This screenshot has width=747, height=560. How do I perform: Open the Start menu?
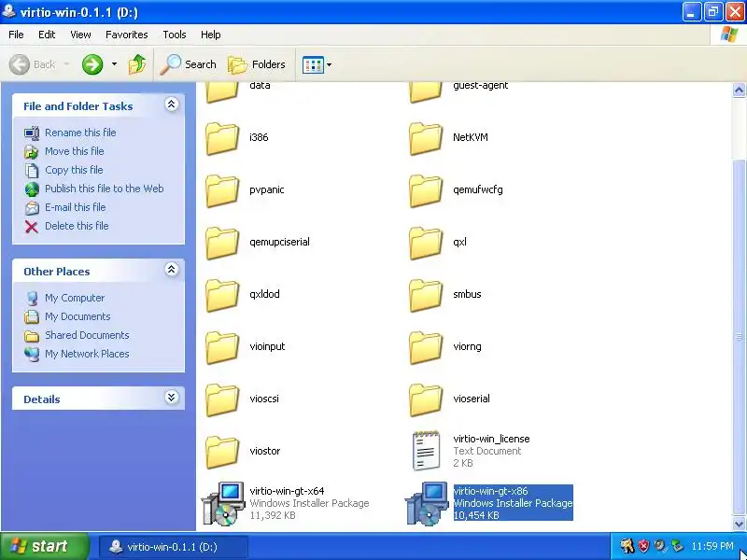[x=44, y=546]
